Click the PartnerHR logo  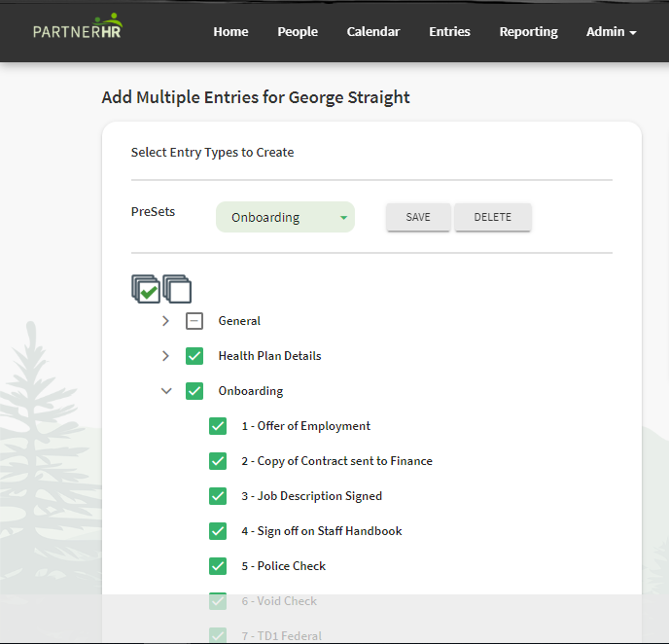[78, 26]
